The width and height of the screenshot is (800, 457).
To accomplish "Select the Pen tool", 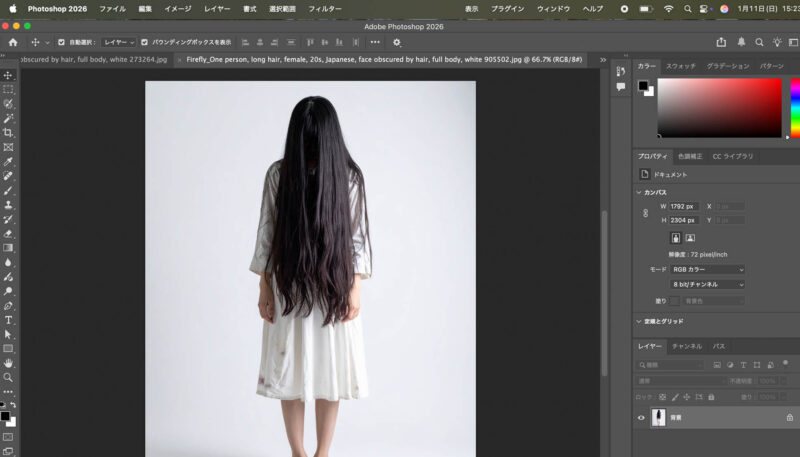I will (8, 306).
